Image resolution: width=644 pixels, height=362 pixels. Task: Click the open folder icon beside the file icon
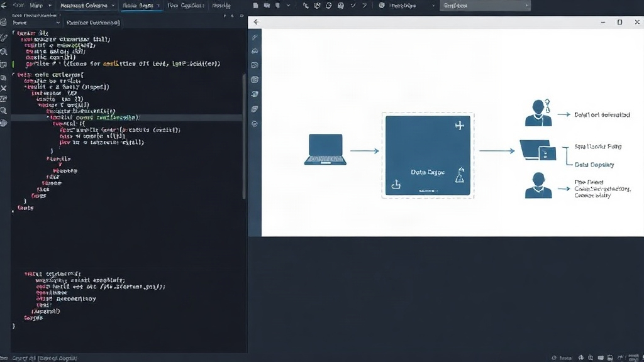coord(267,5)
